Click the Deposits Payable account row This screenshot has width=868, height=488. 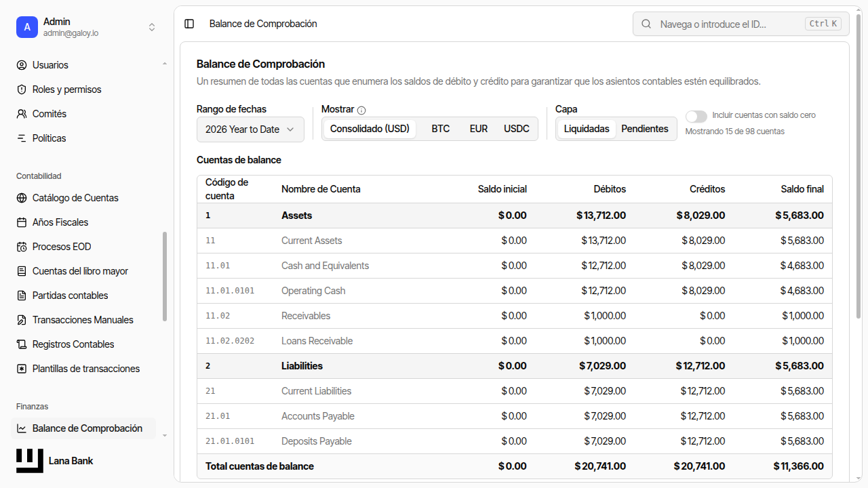tap(515, 441)
